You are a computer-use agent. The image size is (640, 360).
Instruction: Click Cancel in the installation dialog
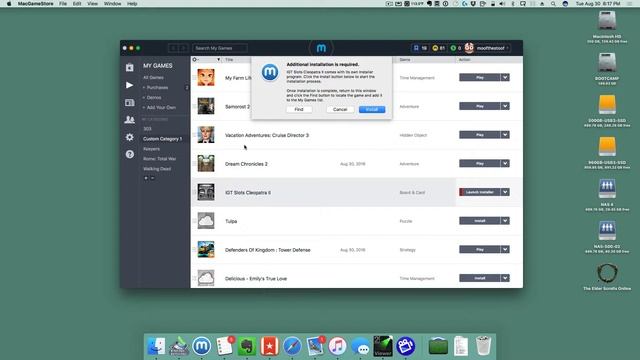tap(340, 109)
